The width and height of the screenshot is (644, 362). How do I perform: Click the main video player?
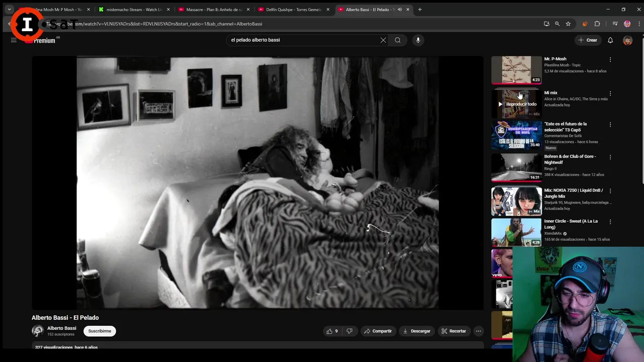click(x=258, y=183)
